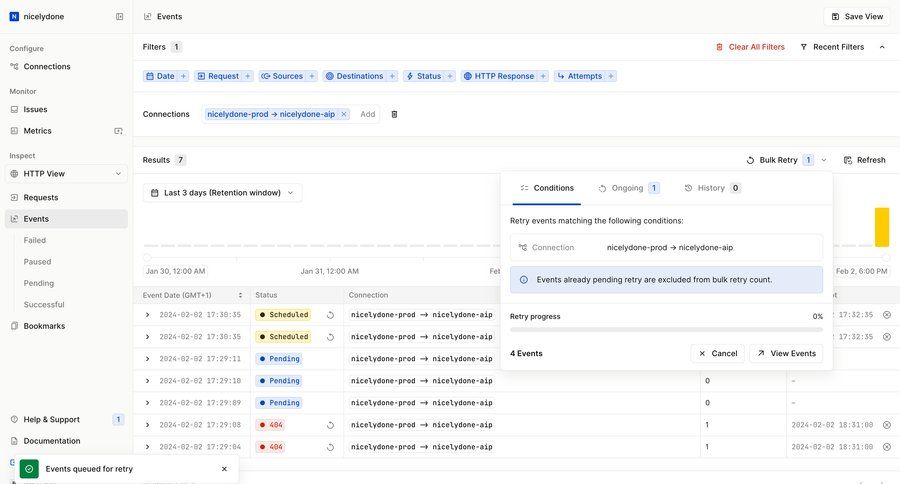This screenshot has height=484, width=900.
Task: Collapse the Filters section chevron
Action: 882,47
